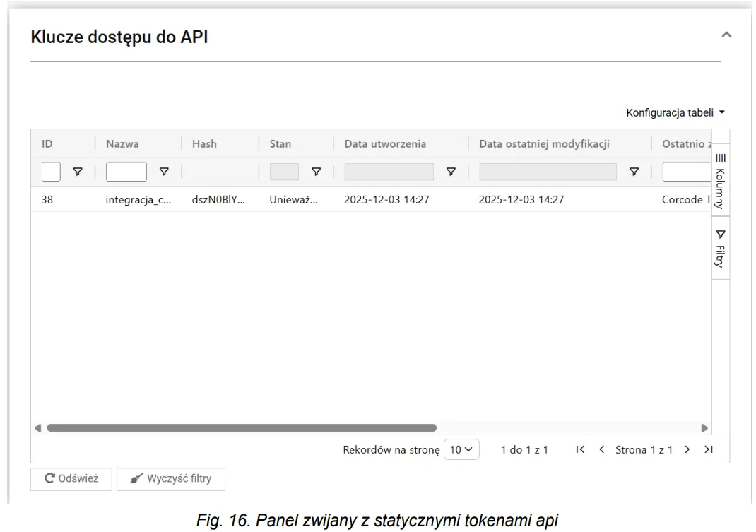Click the ID column filter funnel icon
The image size is (756, 532).
point(78,172)
